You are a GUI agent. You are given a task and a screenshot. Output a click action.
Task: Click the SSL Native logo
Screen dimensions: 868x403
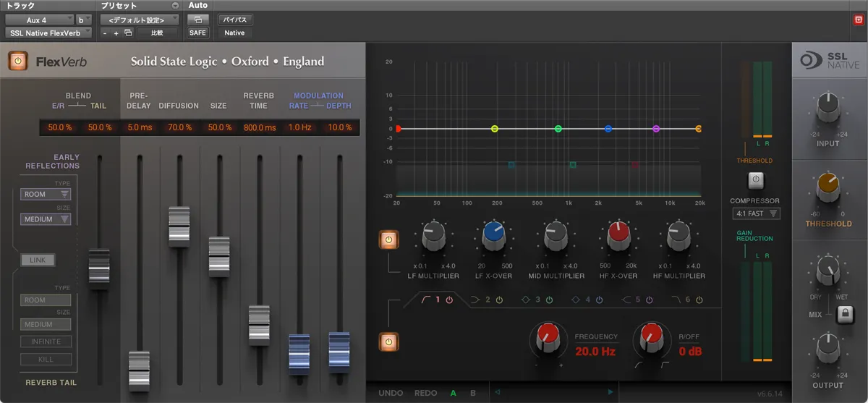pos(830,61)
